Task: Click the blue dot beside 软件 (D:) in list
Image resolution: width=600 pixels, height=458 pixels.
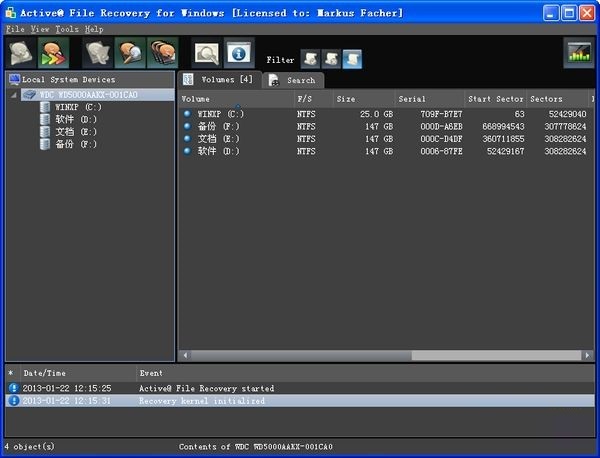Action: tap(187, 150)
